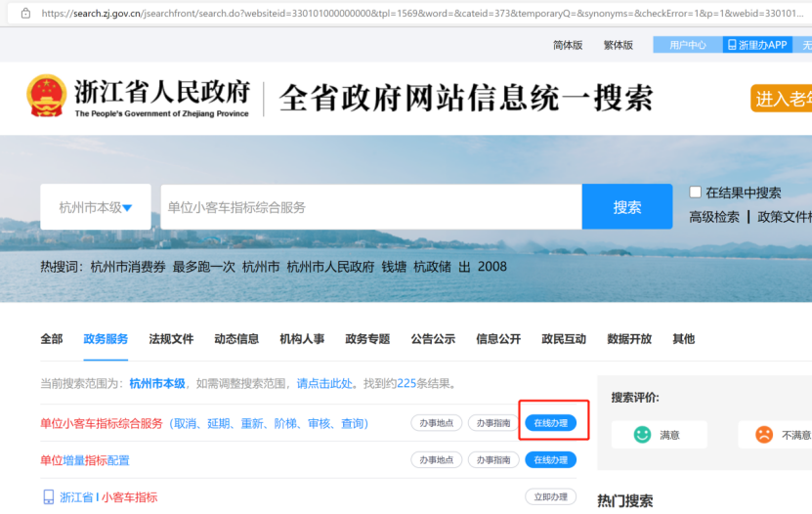The width and height of the screenshot is (812, 514).
Task: Switch to 繁体版 traditional Chinese
Action: (618, 45)
